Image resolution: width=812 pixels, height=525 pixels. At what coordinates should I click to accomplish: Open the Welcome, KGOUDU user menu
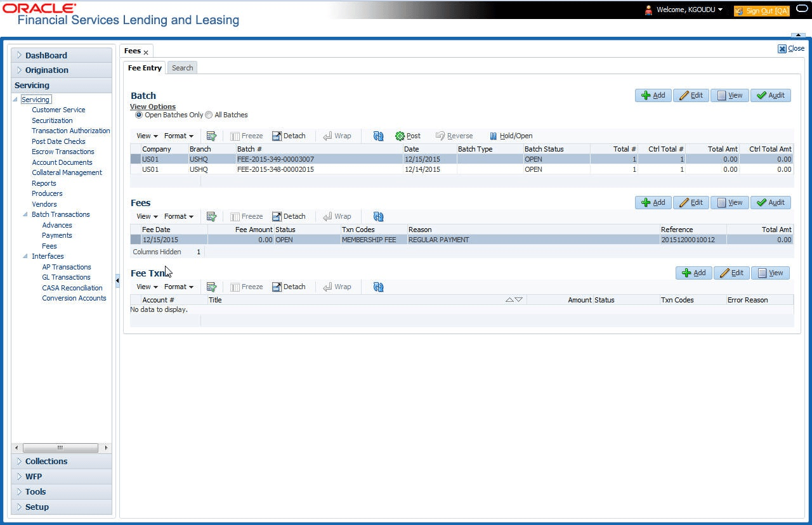691,10
